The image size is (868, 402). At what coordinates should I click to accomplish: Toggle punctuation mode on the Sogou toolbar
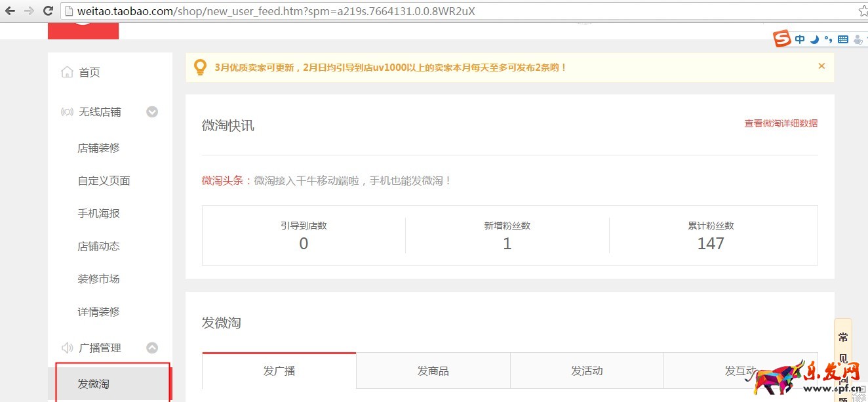828,39
